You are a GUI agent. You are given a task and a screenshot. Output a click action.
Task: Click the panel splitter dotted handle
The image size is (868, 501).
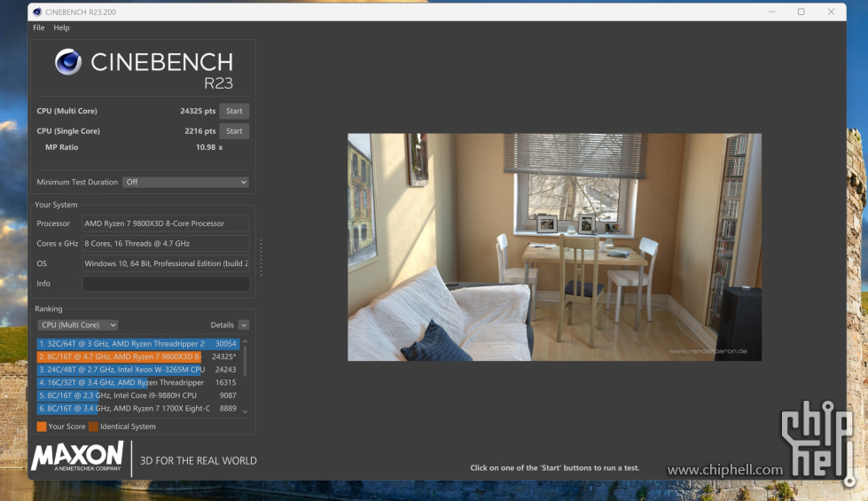click(x=262, y=257)
